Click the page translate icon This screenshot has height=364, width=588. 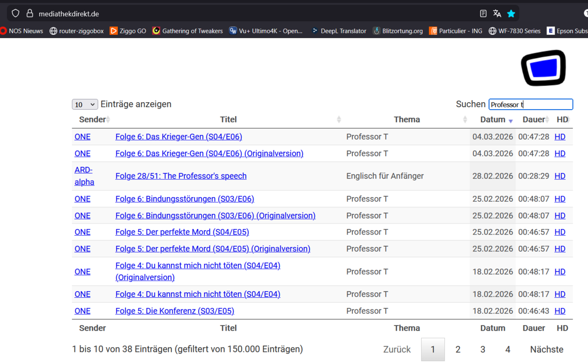click(x=497, y=13)
